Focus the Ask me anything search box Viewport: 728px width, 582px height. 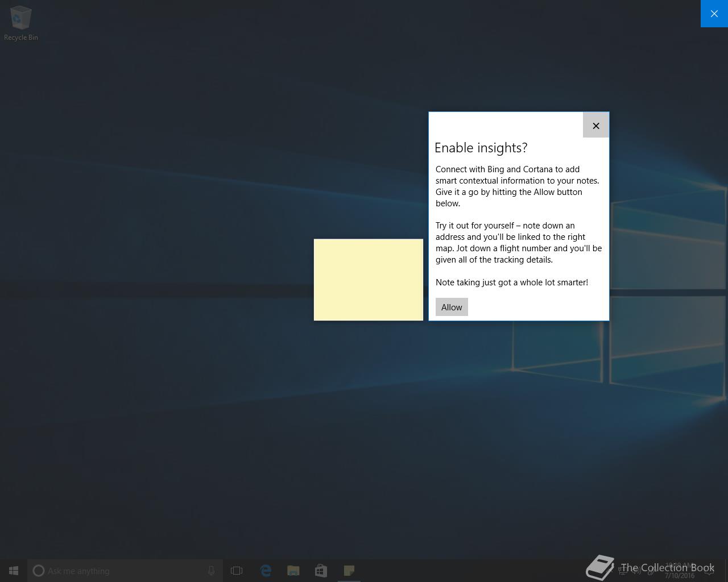(125, 571)
